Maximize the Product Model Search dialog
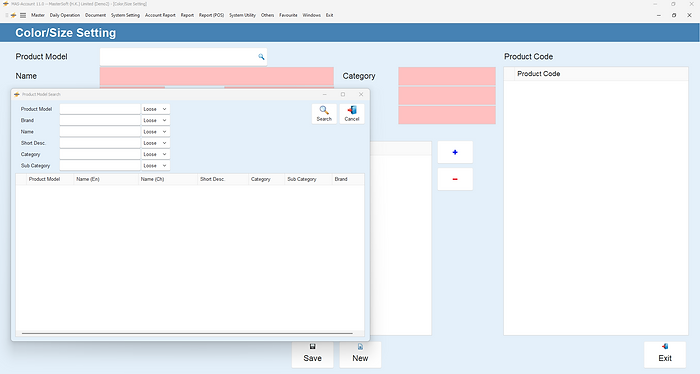Image resolution: width=700 pixels, height=374 pixels. click(x=343, y=94)
